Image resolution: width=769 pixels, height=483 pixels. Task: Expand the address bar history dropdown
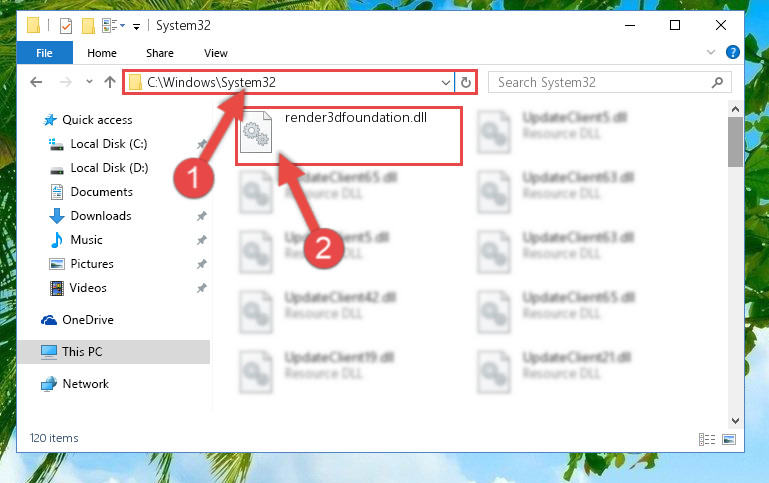click(x=445, y=82)
